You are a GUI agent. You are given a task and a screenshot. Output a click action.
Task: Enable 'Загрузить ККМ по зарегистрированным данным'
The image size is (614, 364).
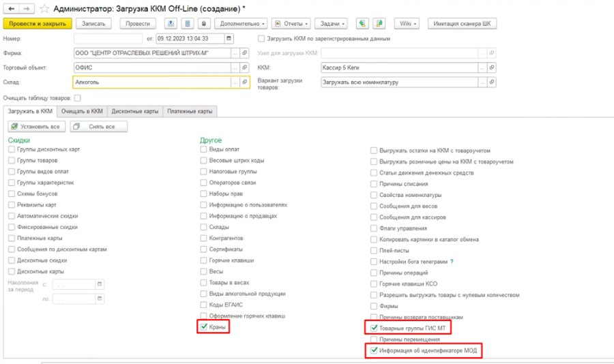[261, 39]
